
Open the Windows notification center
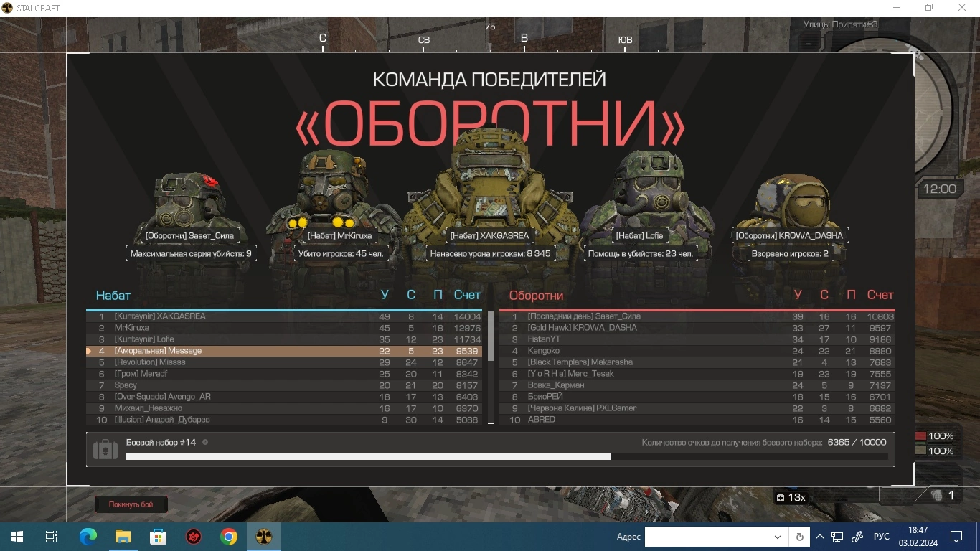tap(956, 537)
